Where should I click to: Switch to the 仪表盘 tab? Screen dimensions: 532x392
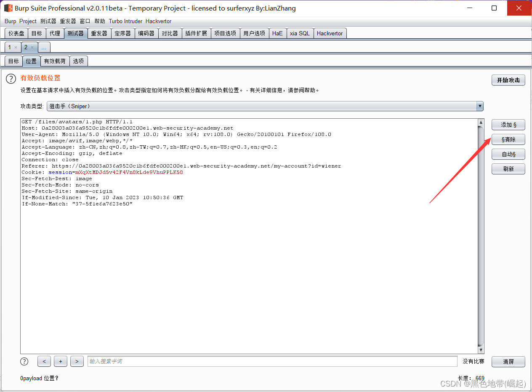[x=16, y=33]
